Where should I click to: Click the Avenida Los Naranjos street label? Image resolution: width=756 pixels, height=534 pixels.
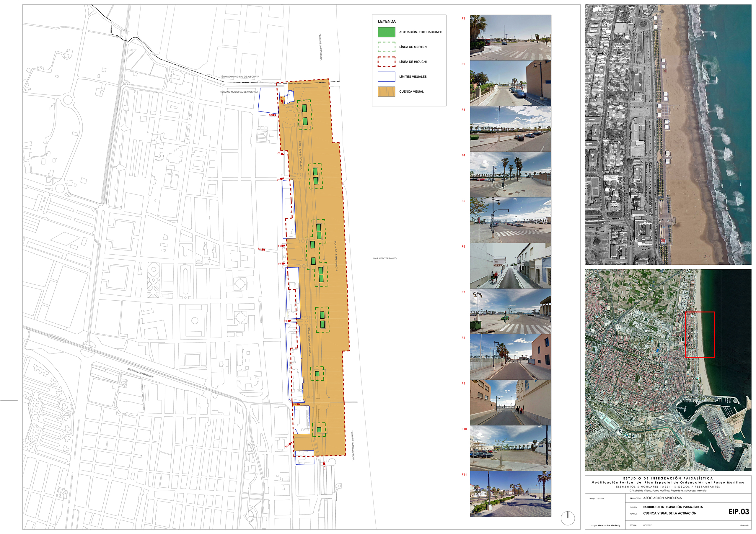tap(141, 373)
